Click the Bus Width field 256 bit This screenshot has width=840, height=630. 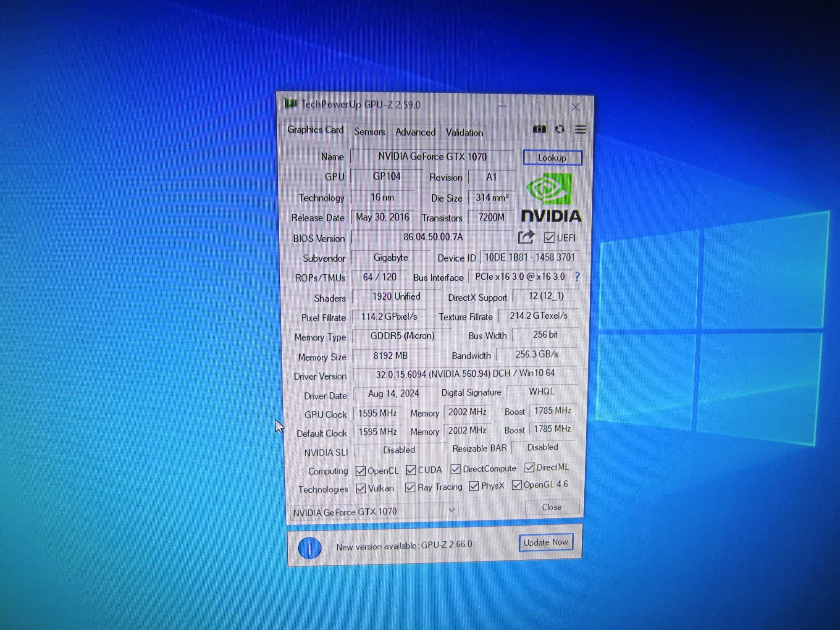[545, 335]
